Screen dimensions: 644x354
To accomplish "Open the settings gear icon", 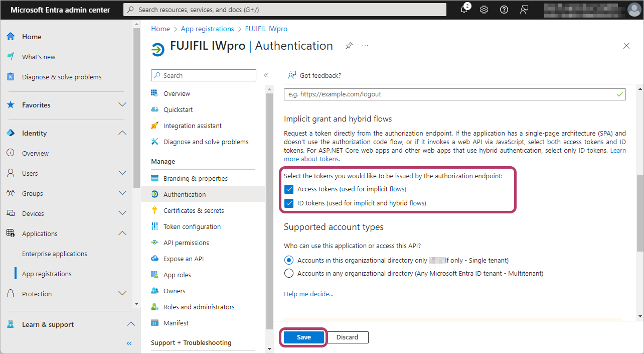I will [x=484, y=10].
